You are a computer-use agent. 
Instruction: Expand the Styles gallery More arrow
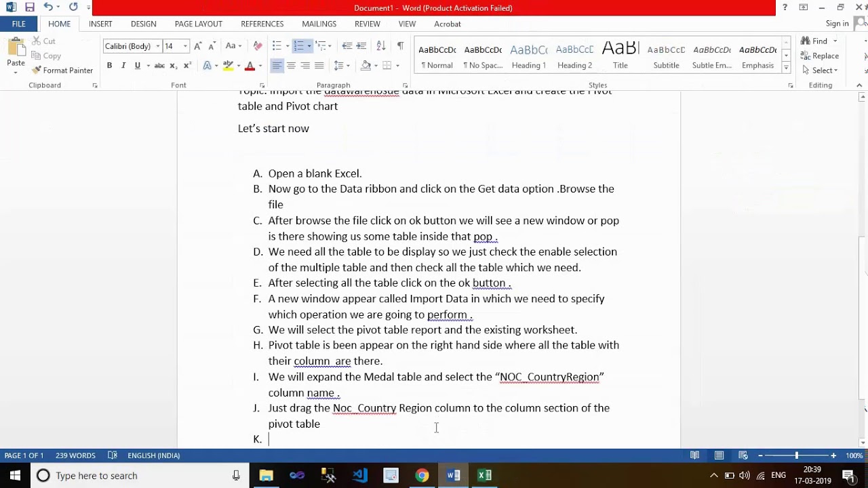click(x=786, y=68)
